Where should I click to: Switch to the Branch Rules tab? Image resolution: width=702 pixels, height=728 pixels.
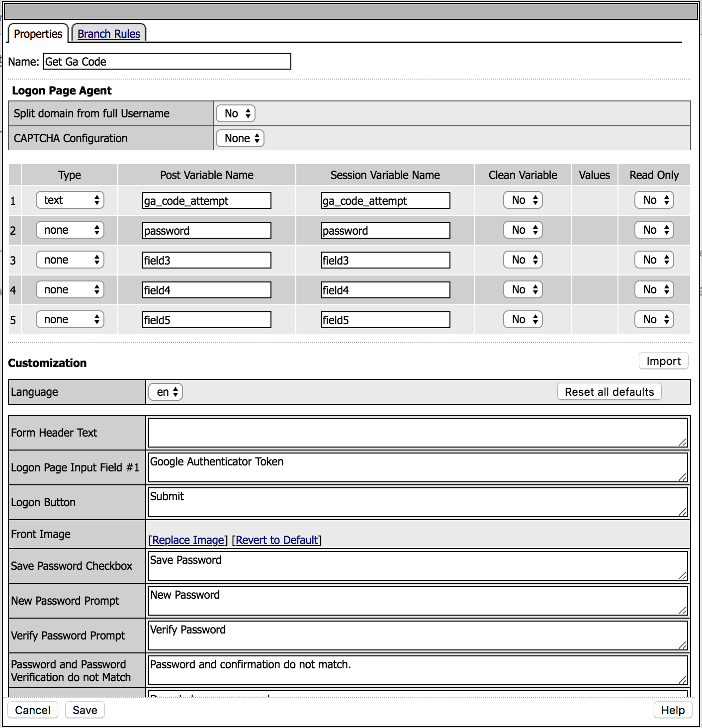109,34
